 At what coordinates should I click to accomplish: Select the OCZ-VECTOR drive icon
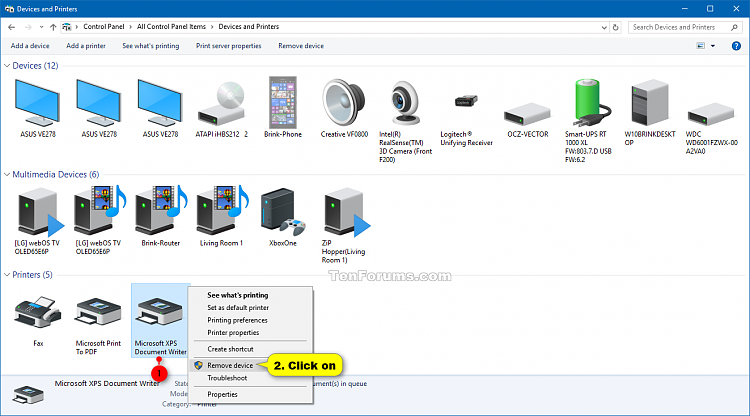[x=527, y=114]
